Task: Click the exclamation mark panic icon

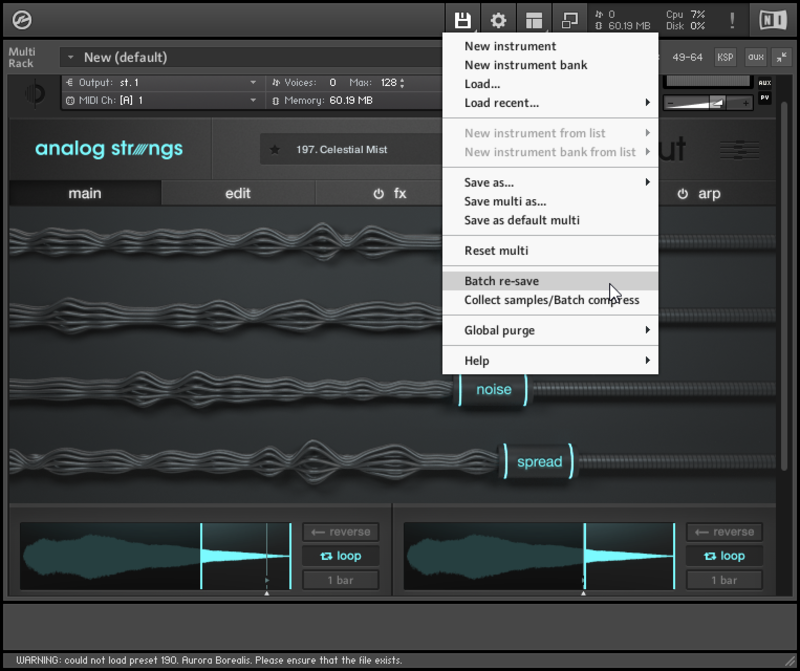Action: click(x=732, y=20)
